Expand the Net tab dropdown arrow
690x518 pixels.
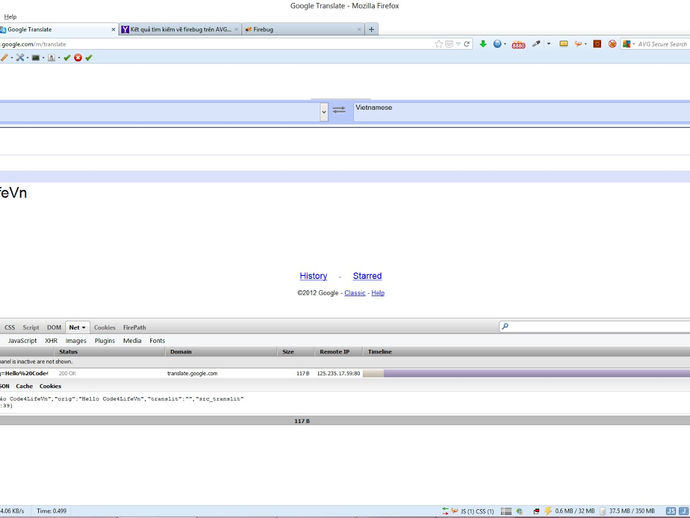click(x=84, y=327)
